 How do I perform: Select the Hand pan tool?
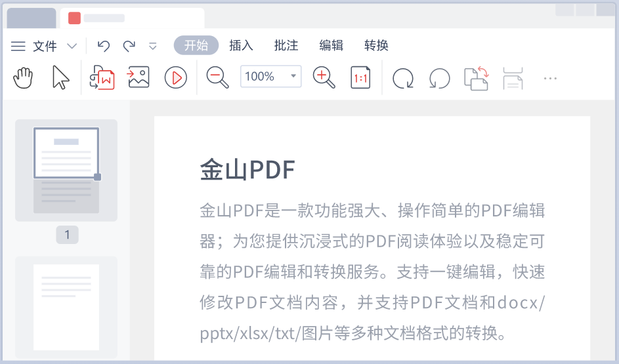(23, 77)
